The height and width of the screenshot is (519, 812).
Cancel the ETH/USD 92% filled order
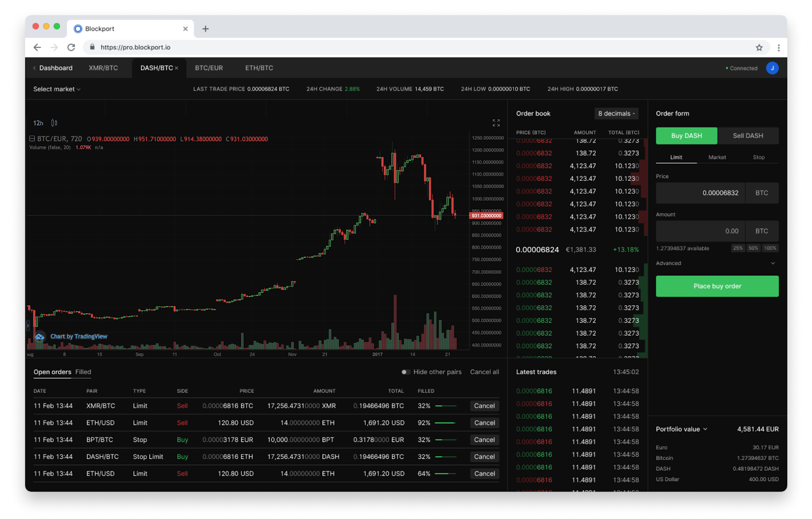pyautogui.click(x=484, y=423)
